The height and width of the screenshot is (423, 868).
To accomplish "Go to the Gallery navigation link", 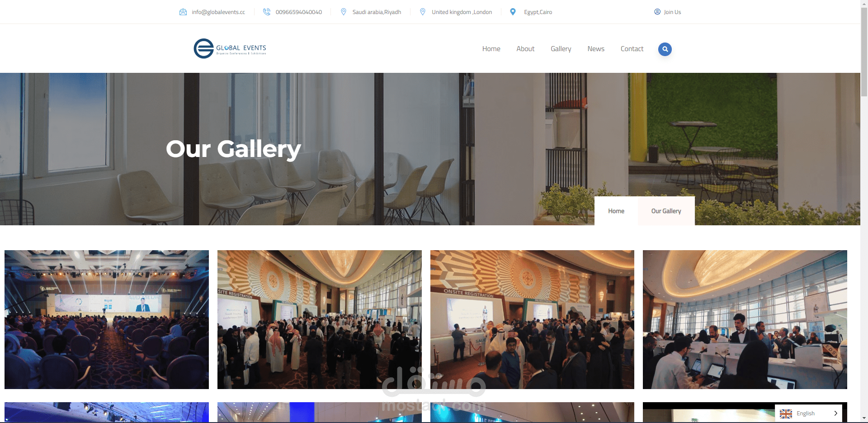I will (561, 49).
